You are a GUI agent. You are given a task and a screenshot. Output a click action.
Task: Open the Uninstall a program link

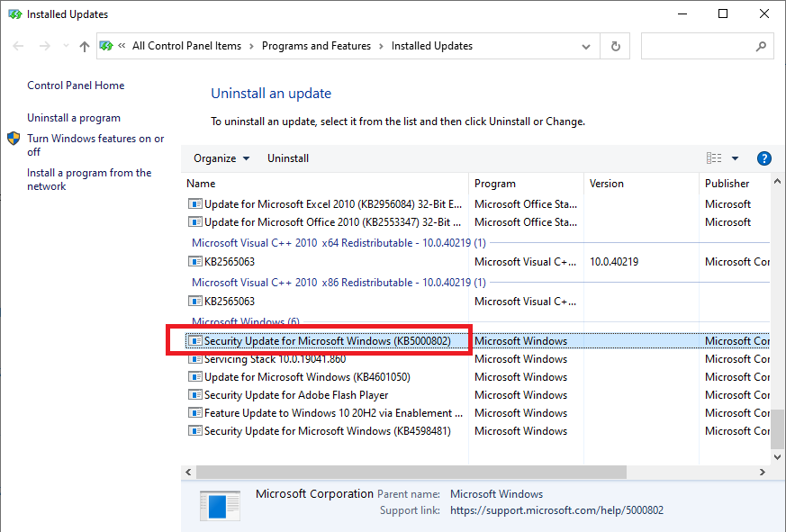[74, 118]
